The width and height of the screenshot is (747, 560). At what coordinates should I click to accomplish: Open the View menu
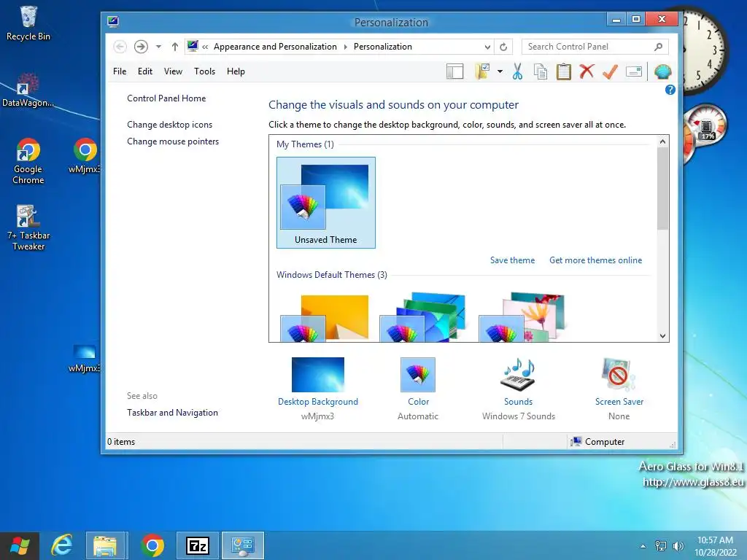(x=173, y=71)
